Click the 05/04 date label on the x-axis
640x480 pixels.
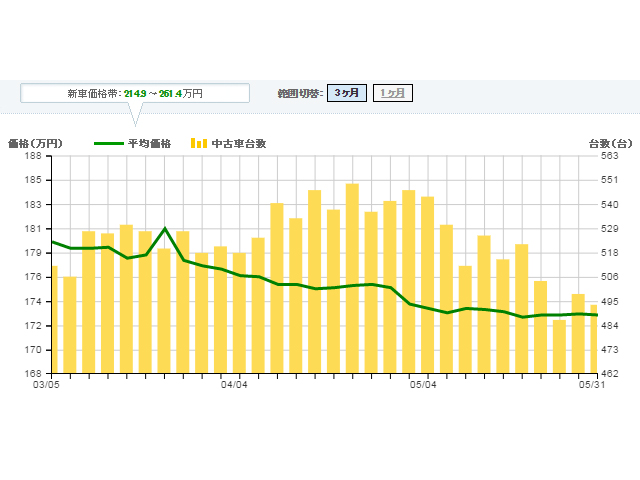click(422, 383)
